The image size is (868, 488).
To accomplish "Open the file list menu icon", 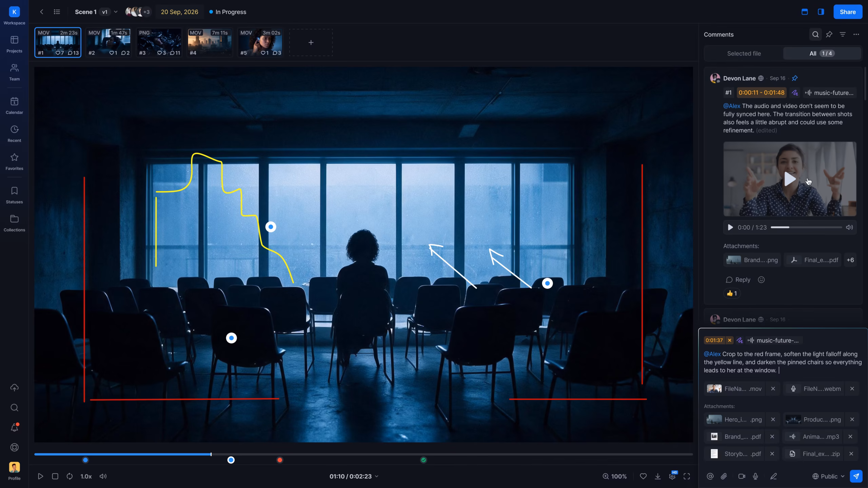I will coord(57,12).
